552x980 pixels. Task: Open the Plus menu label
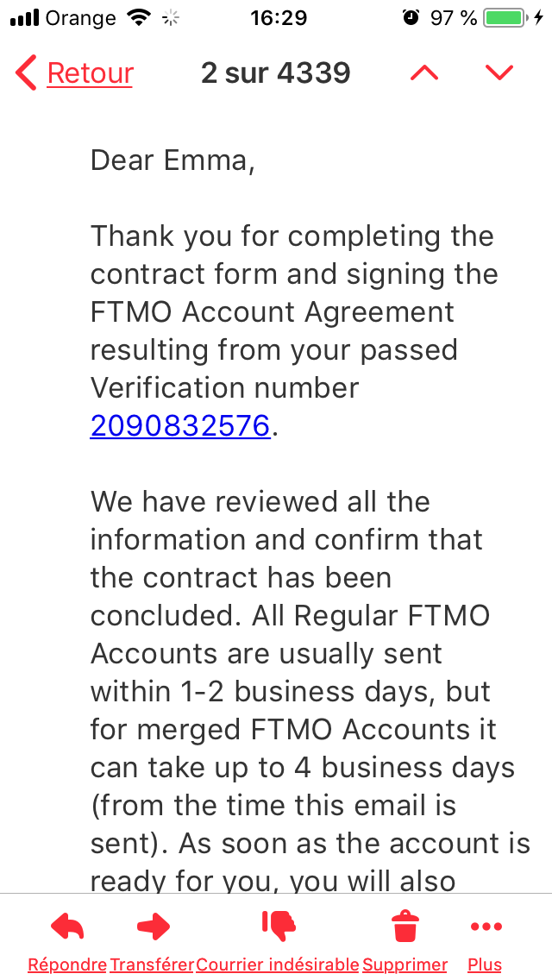click(x=485, y=964)
